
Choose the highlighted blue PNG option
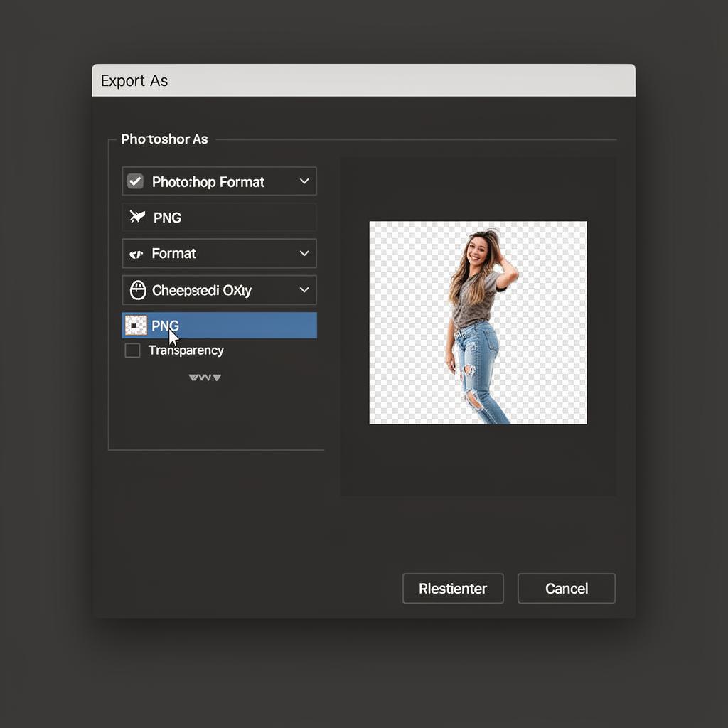click(x=219, y=325)
